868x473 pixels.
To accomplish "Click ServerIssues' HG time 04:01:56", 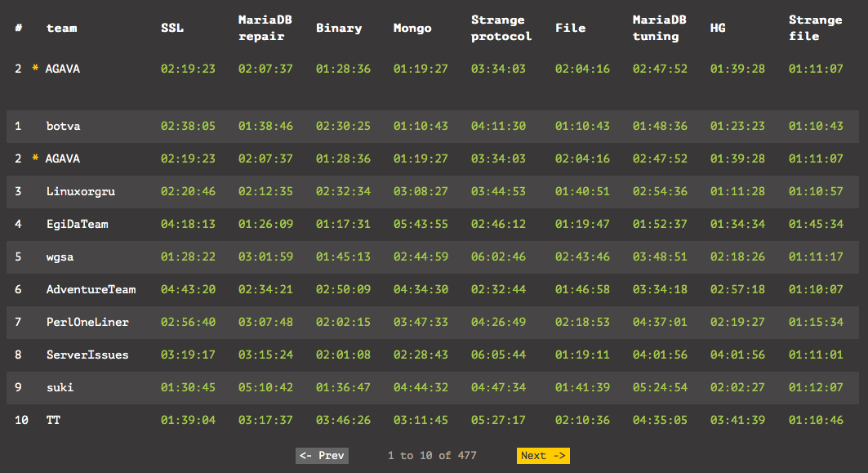I will (x=737, y=355).
